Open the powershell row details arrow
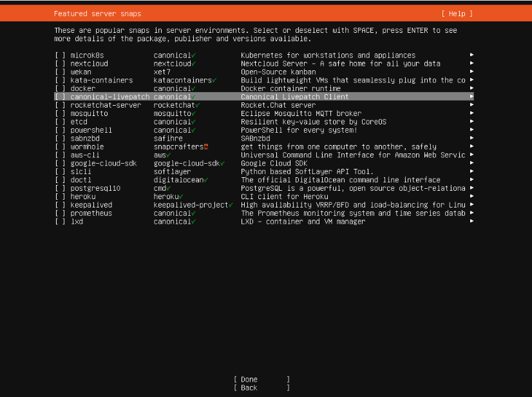The width and height of the screenshot is (532, 397). [471, 130]
